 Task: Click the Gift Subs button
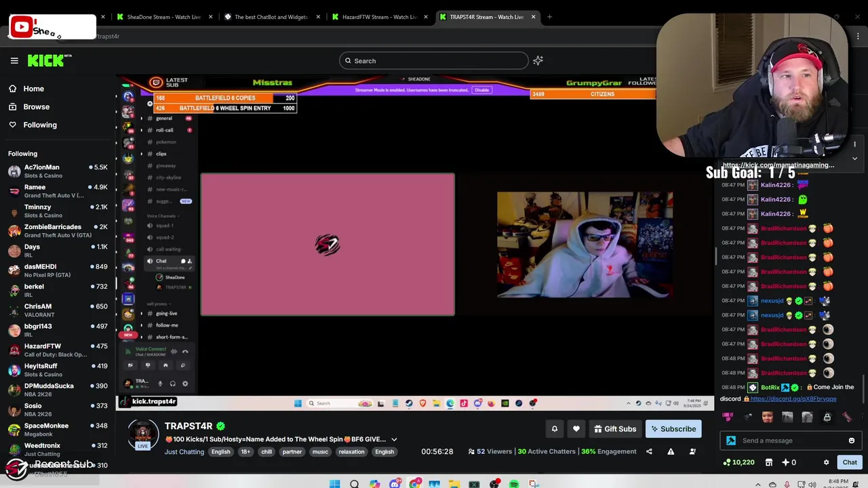tap(615, 429)
